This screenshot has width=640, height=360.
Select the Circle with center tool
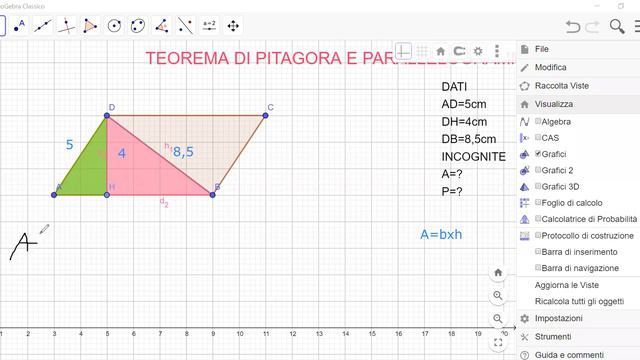114,26
